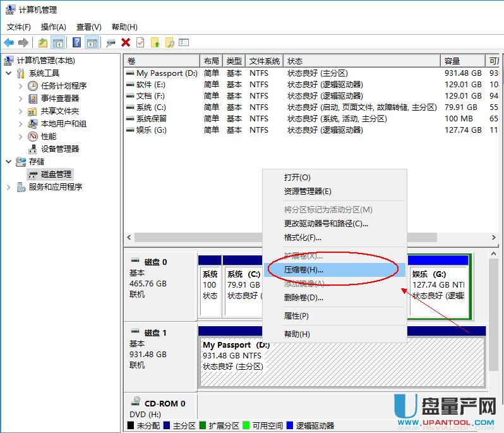Toggle the show/hide action pane button
This screenshot has width=504, height=433.
[92, 42]
